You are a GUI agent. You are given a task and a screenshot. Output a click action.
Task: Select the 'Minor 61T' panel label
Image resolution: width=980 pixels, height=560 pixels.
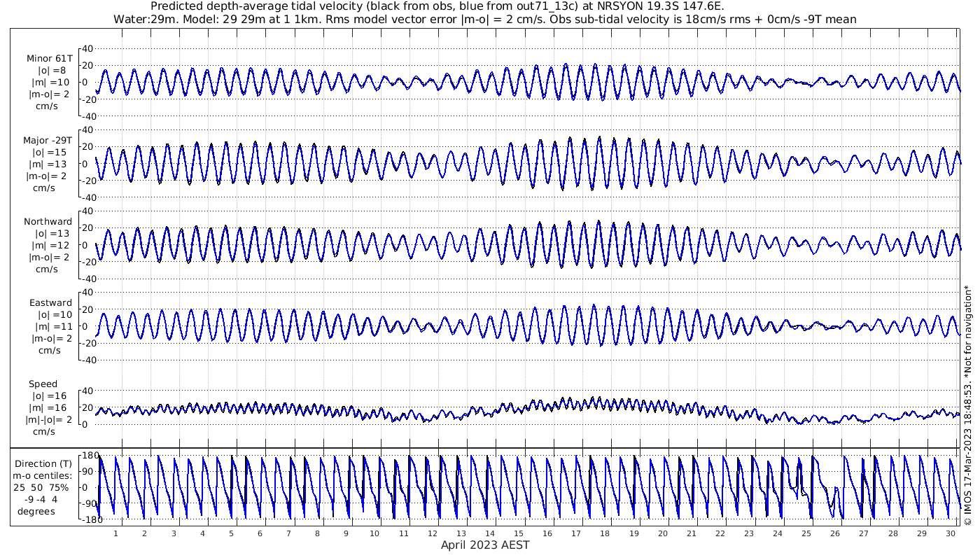pyautogui.click(x=50, y=58)
